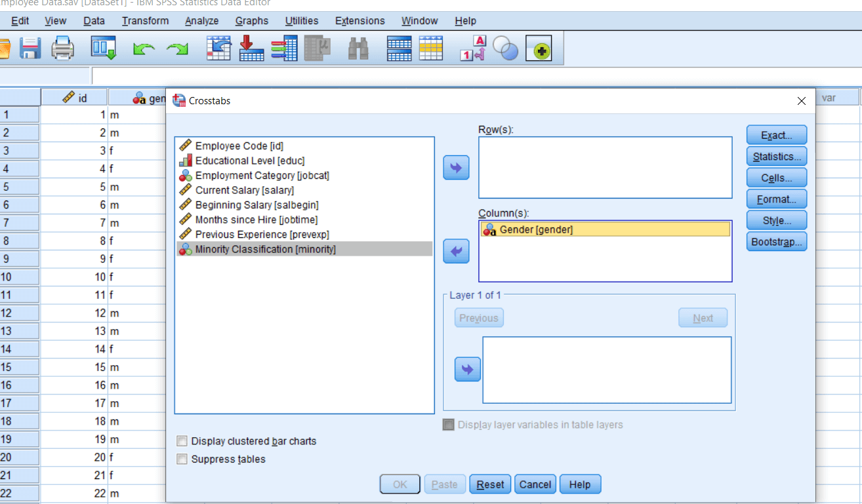Click the id cell containing 5
Image resolution: width=862 pixels, height=504 pixels.
[x=74, y=187]
